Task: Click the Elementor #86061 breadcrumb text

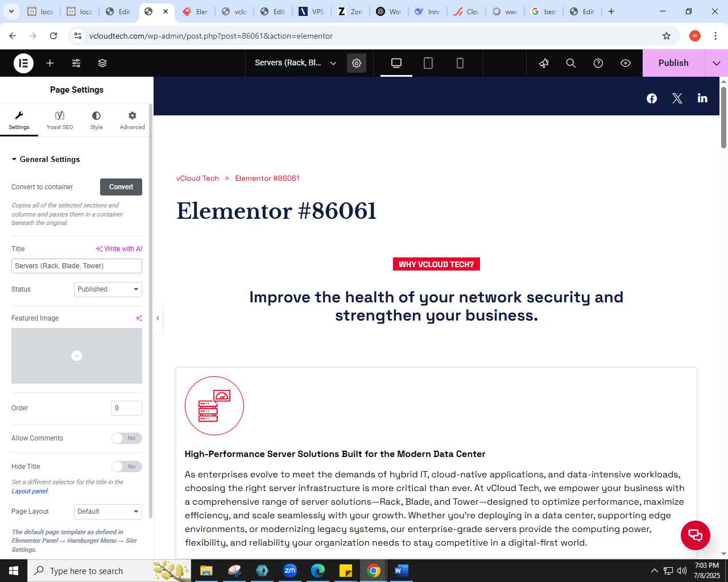Action: click(267, 178)
